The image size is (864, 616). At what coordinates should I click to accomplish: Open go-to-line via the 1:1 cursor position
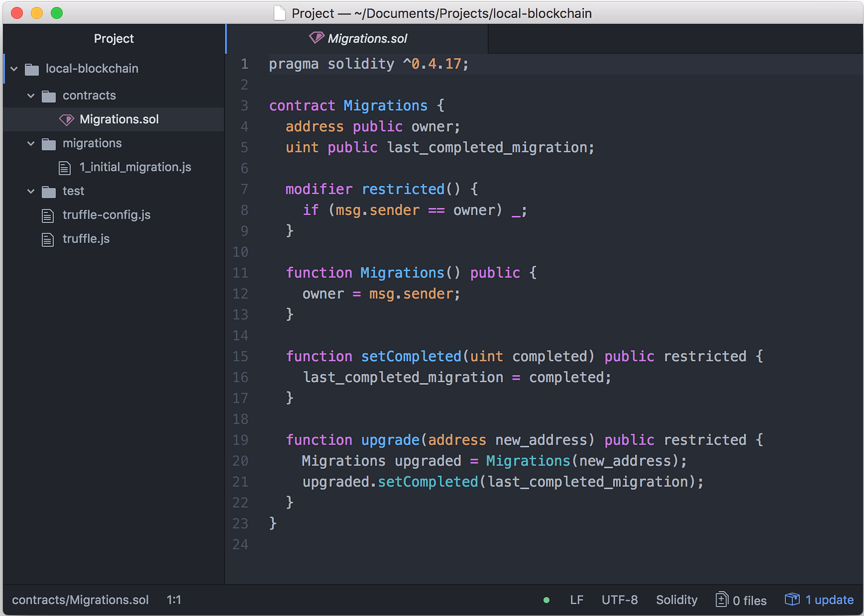174,600
